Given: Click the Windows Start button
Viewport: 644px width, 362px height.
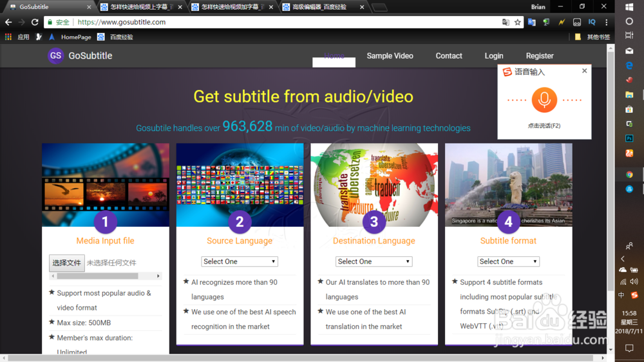Looking at the screenshot, I should click(x=629, y=7).
